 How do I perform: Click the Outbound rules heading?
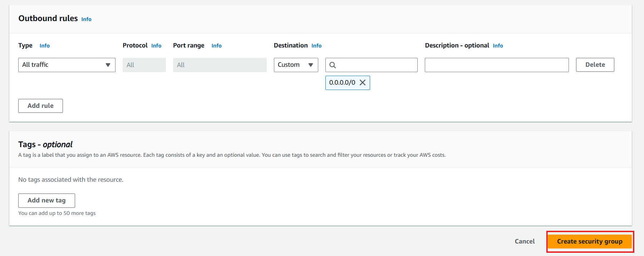(48, 18)
